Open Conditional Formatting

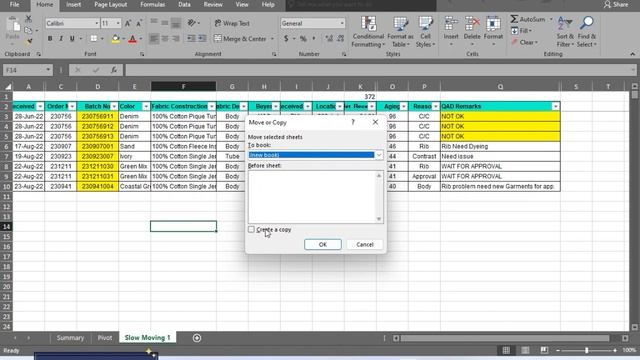point(368,32)
